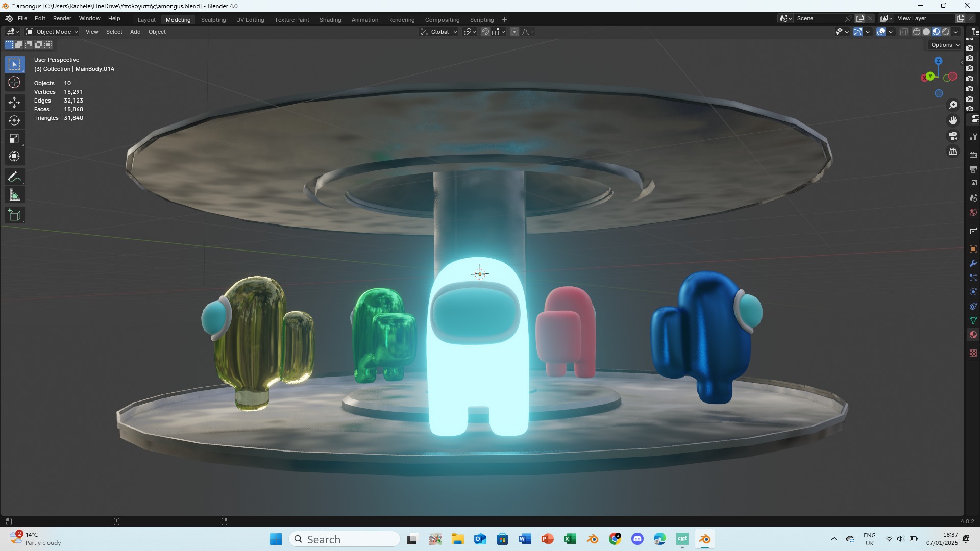The height and width of the screenshot is (551, 980).
Task: Toggle snapping magnet button
Action: 485,32
